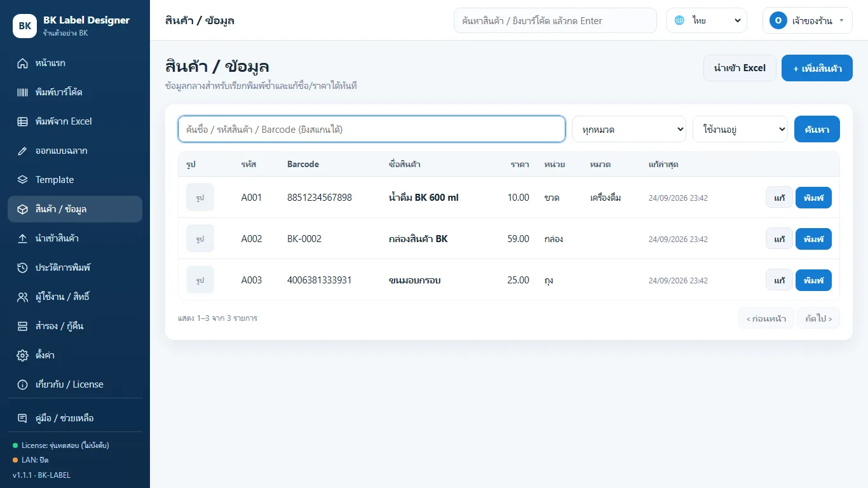The width and height of the screenshot is (868, 488).
Task: Open the Template menu item
Action: point(75,180)
